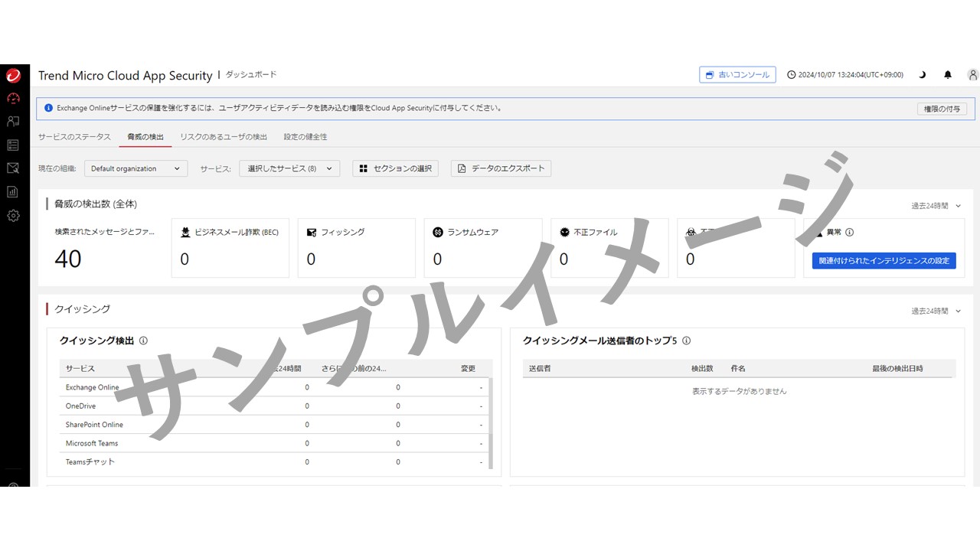The image size is (980, 551).
Task: Open the dashboard gauge icon in sidebar
Action: (13, 98)
